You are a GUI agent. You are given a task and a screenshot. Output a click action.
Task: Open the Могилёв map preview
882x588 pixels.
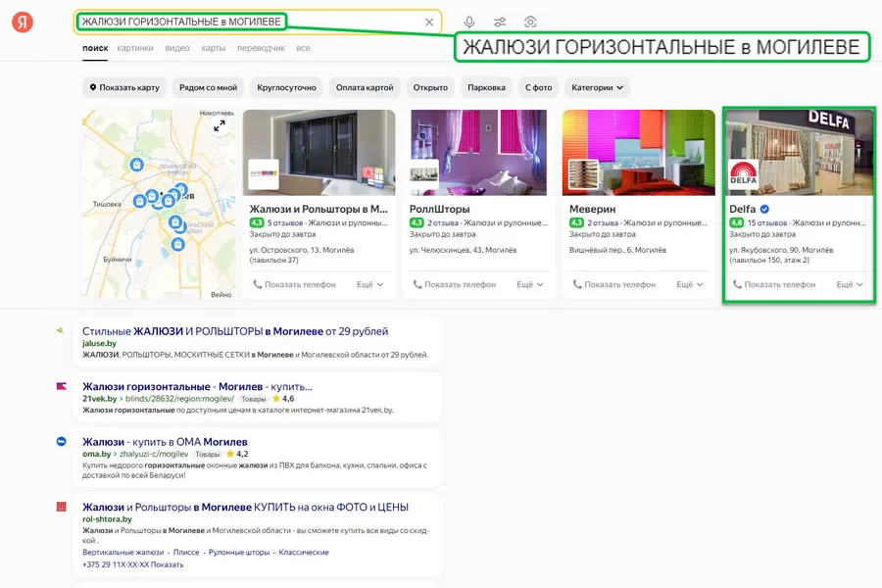pos(159,204)
